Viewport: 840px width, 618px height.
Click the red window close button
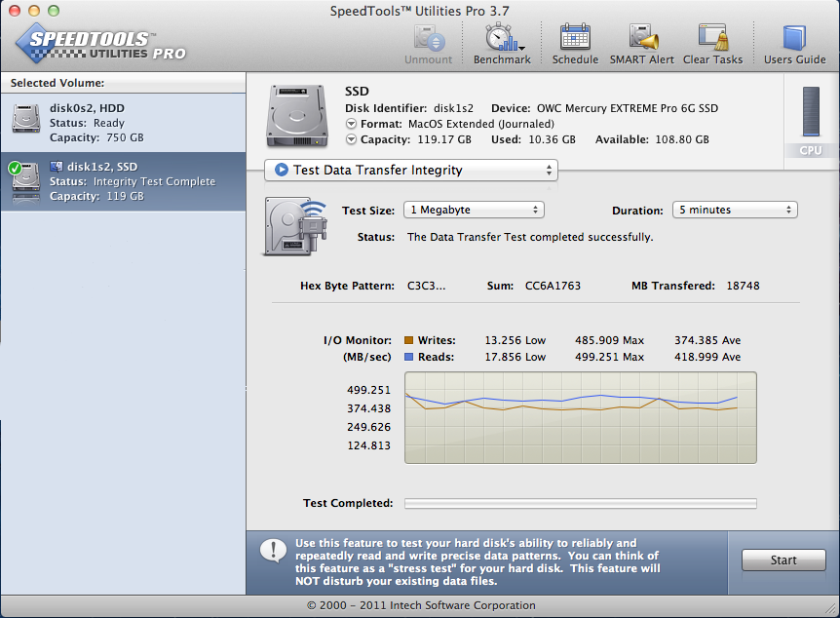point(15,11)
